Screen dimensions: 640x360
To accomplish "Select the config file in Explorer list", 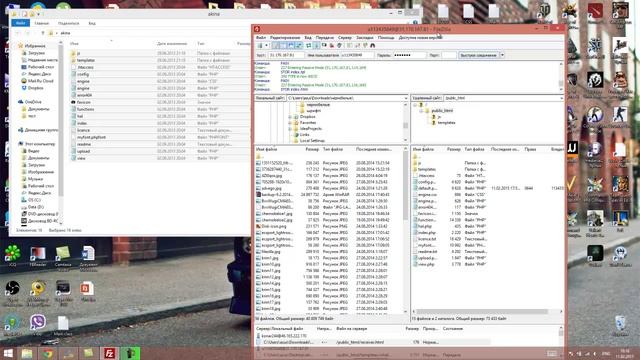I will click(x=83, y=74).
